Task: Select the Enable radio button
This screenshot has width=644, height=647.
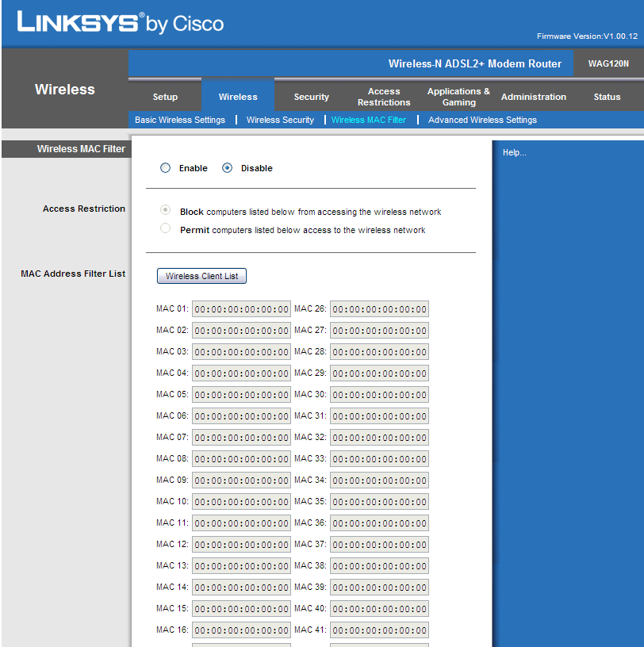Action: pyautogui.click(x=165, y=168)
